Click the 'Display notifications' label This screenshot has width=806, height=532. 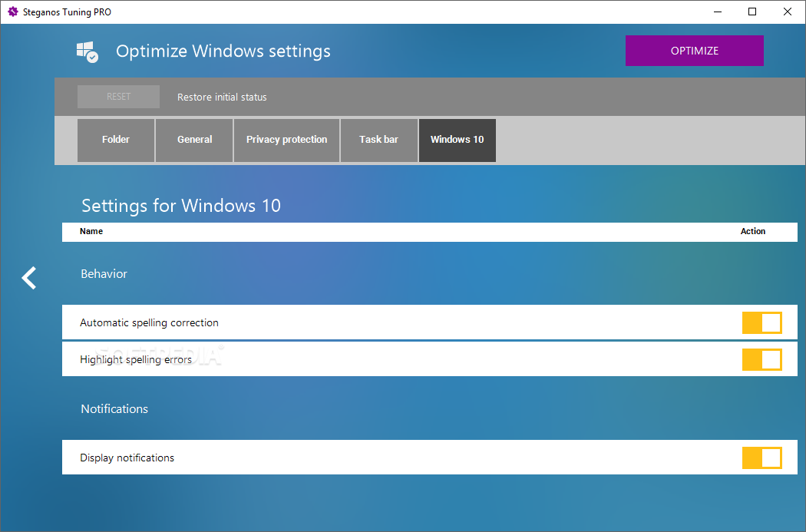127,458
